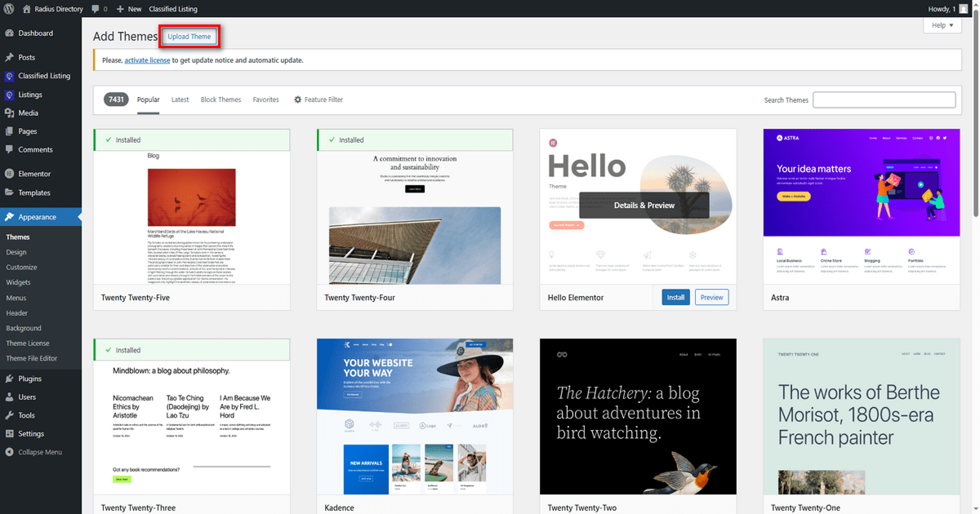
Task: Click the Posts pushpin icon in sidebar
Action: [x=9, y=58]
